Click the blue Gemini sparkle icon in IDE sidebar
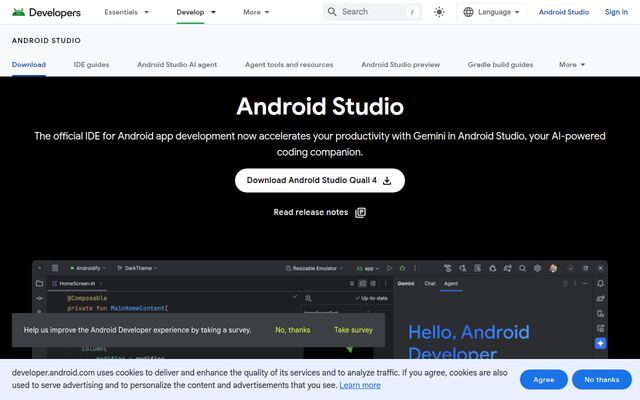This screenshot has width=640, height=400. pos(600,344)
